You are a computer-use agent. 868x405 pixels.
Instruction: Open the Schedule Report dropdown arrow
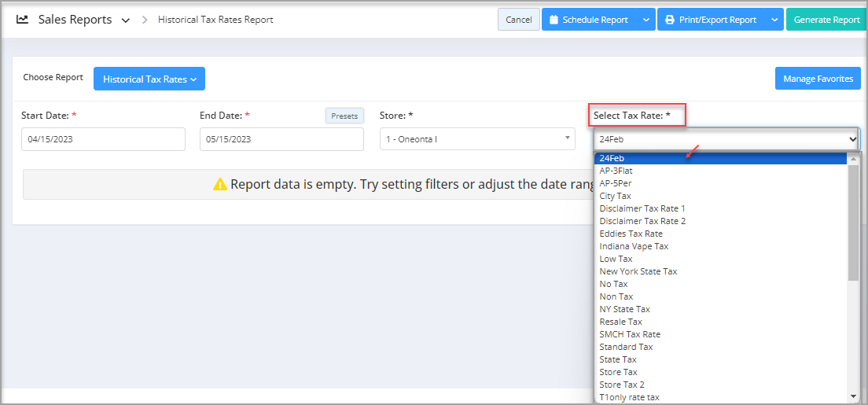(645, 20)
